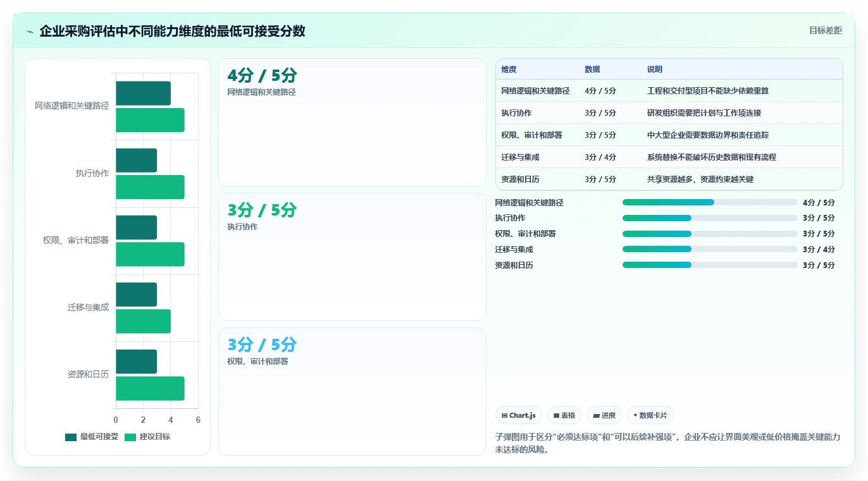Click 资源和日历 in the table's first column

pos(520,180)
